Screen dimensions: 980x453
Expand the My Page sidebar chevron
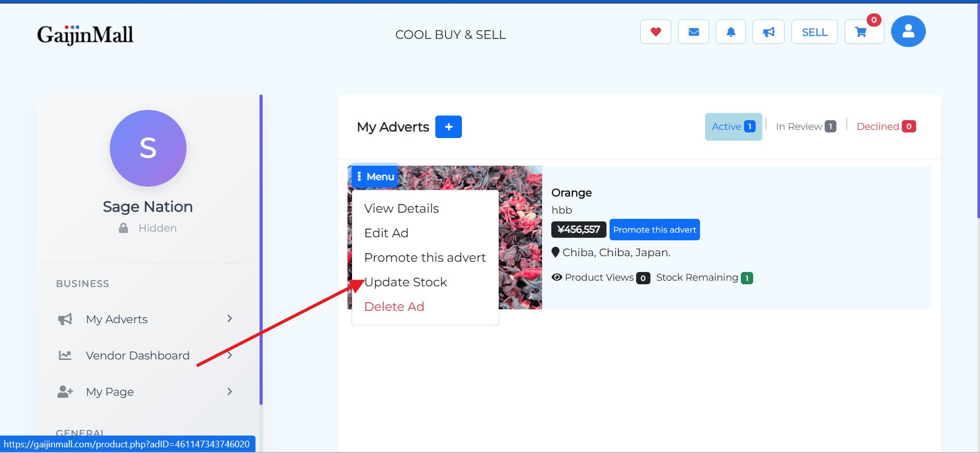point(229,392)
